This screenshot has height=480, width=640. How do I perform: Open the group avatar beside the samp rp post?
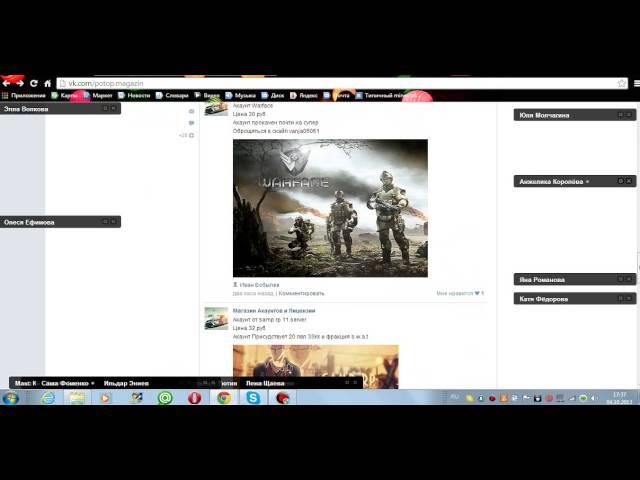coord(216,318)
